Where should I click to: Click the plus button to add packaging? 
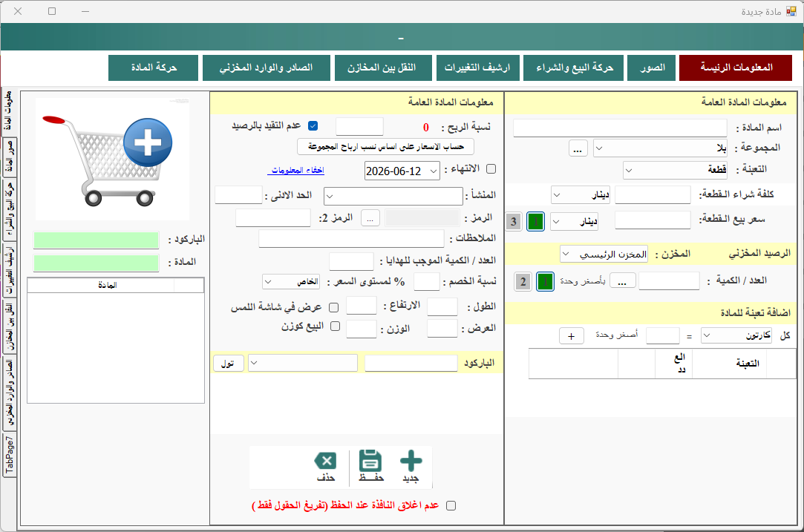click(x=571, y=336)
